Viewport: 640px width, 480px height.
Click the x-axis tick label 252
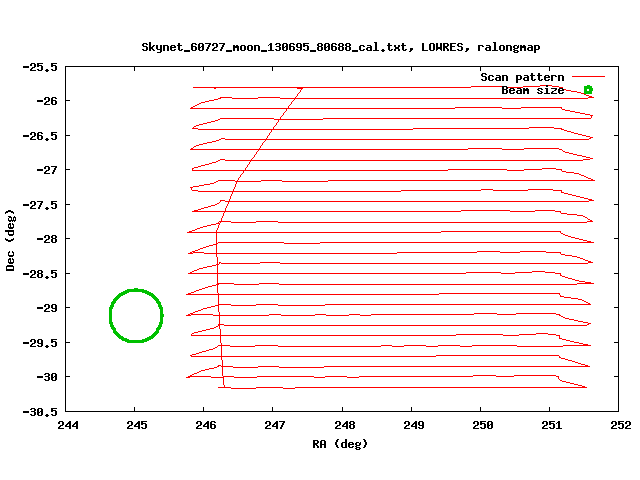(x=621, y=425)
